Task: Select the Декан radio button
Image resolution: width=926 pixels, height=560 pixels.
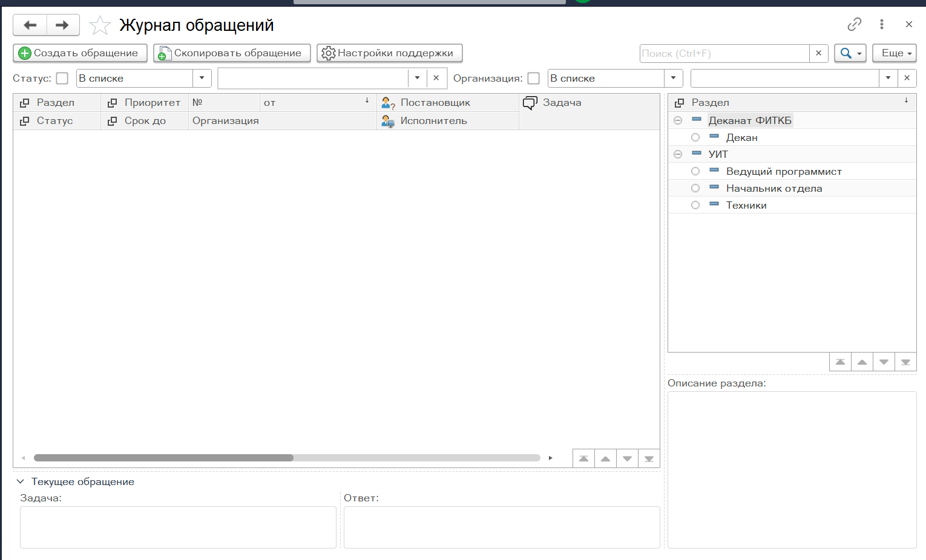Action: 695,138
